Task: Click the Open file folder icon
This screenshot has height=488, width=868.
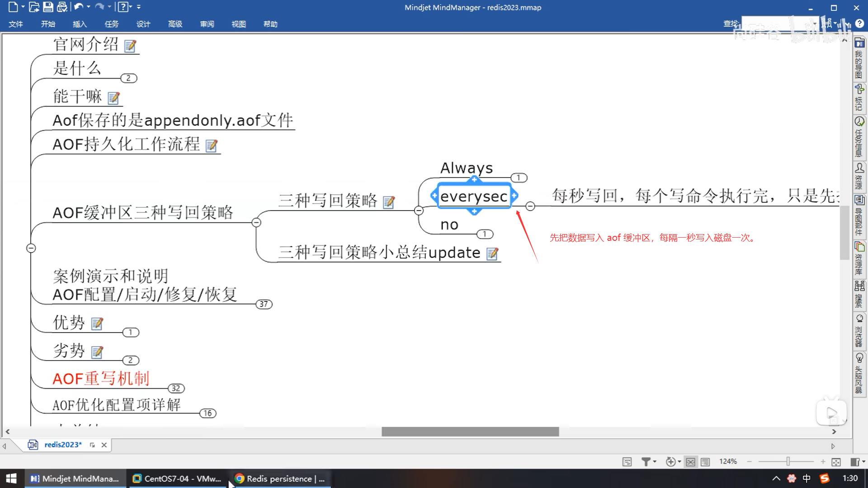Action: (x=34, y=7)
